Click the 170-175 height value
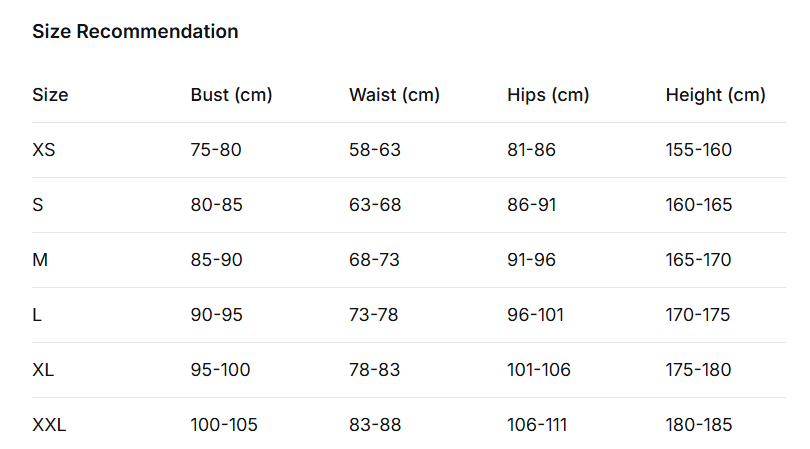Viewport: 810px width, 449px height. [698, 315]
